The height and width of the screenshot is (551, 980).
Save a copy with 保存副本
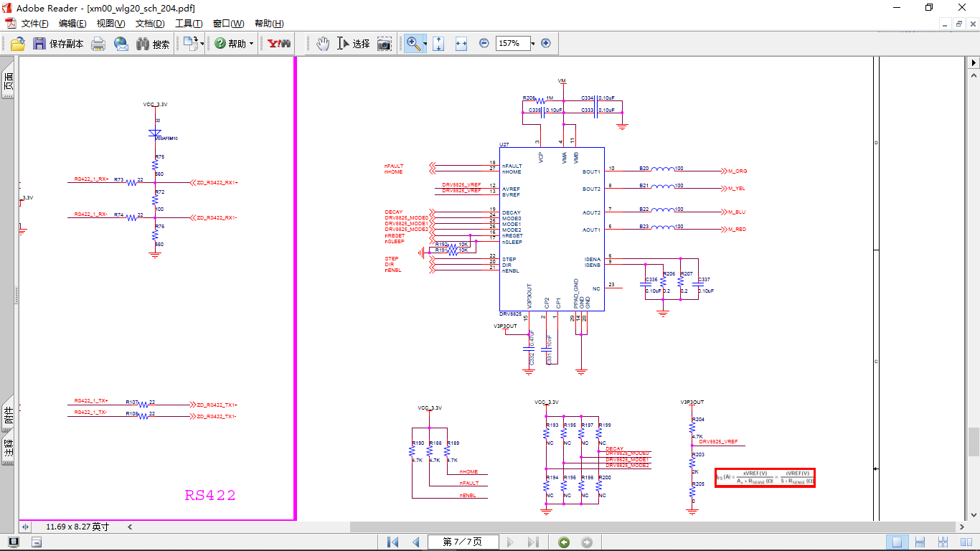click(x=60, y=44)
